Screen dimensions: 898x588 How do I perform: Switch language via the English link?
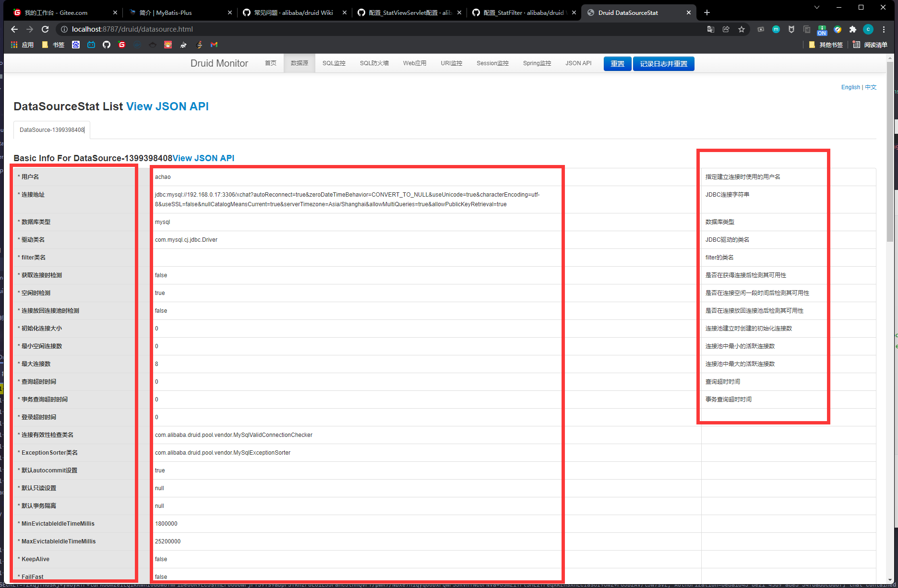850,87
